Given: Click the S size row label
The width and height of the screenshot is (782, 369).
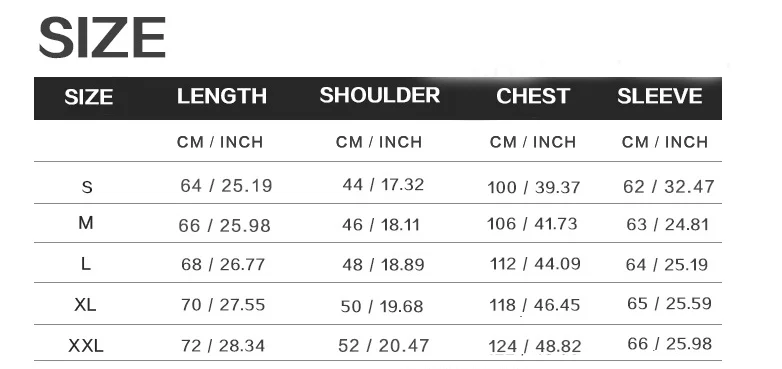Looking at the screenshot, I should pyautogui.click(x=87, y=187).
